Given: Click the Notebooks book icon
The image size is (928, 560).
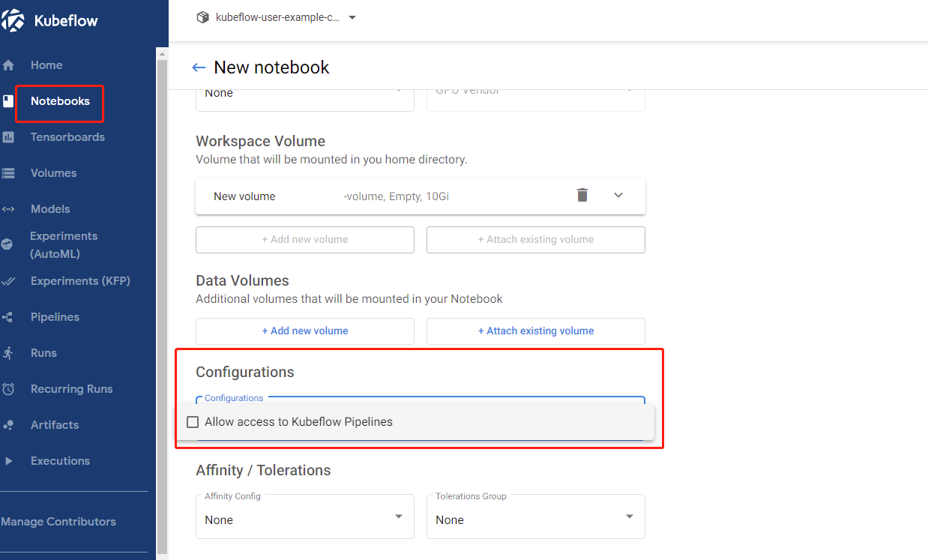Looking at the screenshot, I should [8, 101].
